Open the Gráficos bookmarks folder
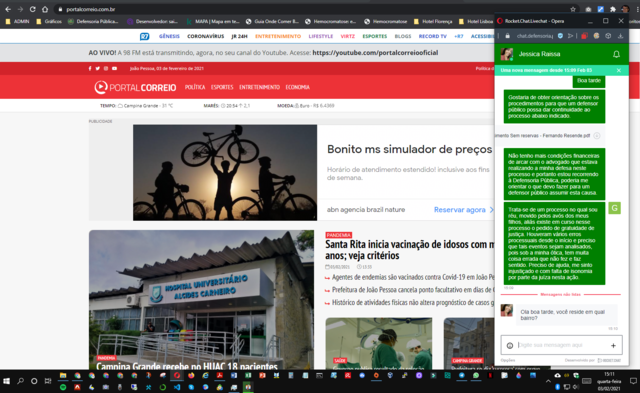 click(49, 21)
